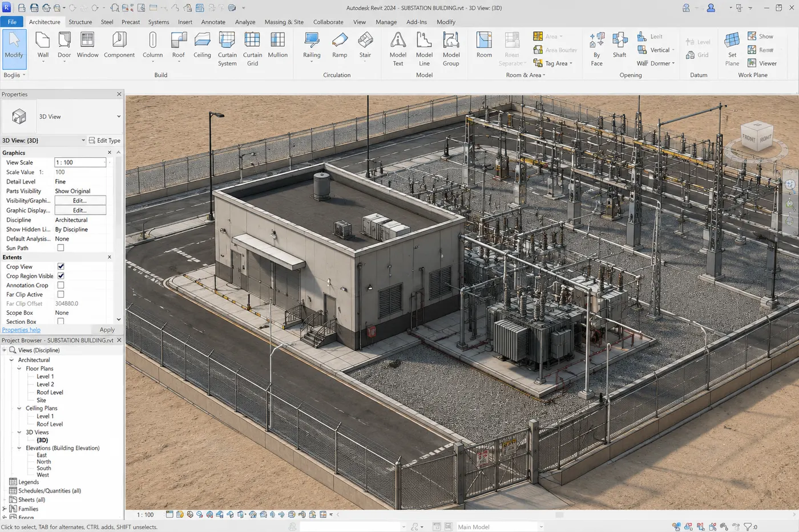The height and width of the screenshot is (532, 799).
Task: Open the North elevation view
Action: click(43, 462)
